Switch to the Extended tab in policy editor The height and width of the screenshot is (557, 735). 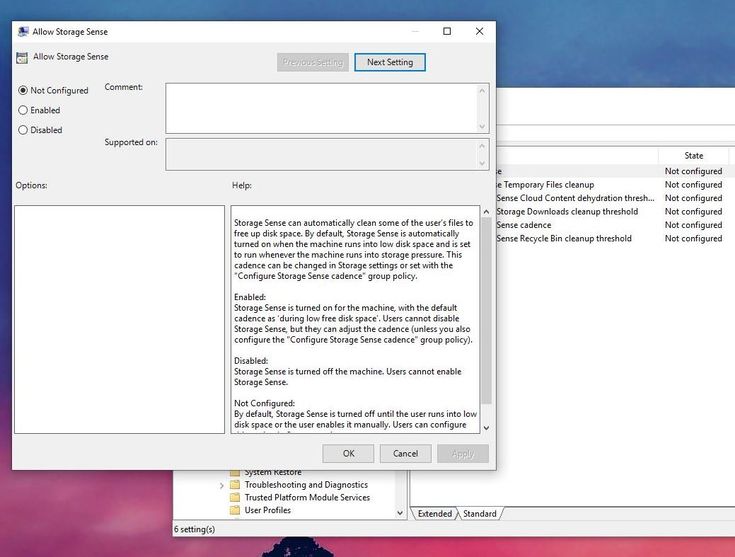click(x=435, y=513)
